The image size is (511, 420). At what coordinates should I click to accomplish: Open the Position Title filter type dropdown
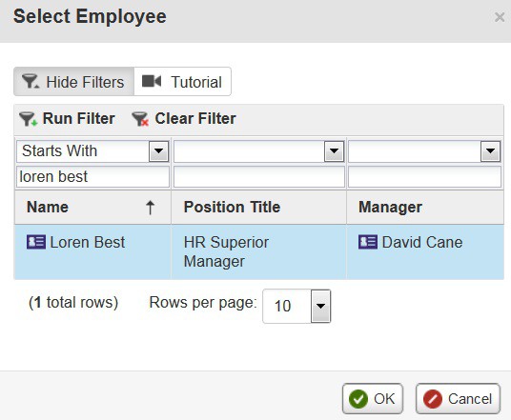(x=334, y=151)
